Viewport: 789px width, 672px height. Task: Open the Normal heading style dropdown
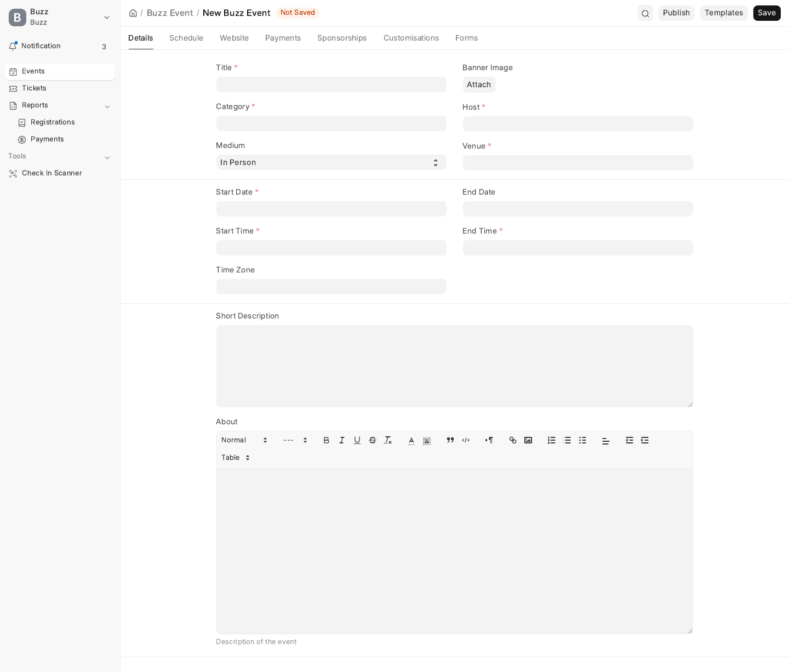coord(244,440)
